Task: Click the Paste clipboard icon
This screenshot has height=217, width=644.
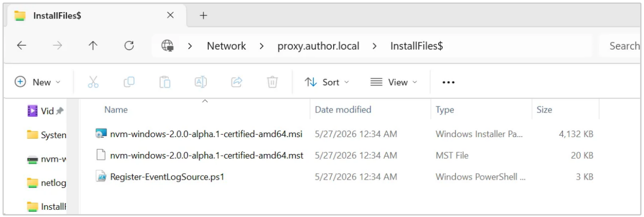Action: (x=165, y=82)
